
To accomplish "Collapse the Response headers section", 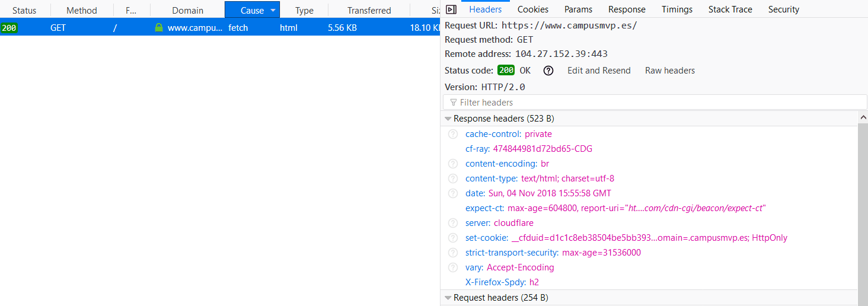I will pos(448,119).
